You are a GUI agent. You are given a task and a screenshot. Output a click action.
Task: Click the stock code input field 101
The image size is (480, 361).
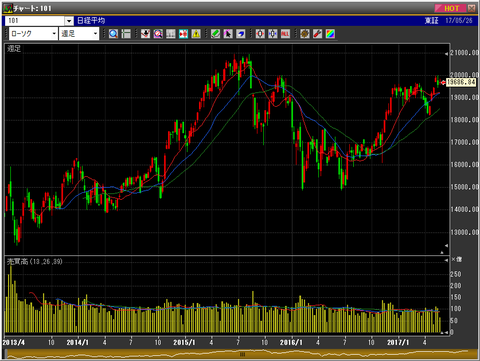(35, 21)
